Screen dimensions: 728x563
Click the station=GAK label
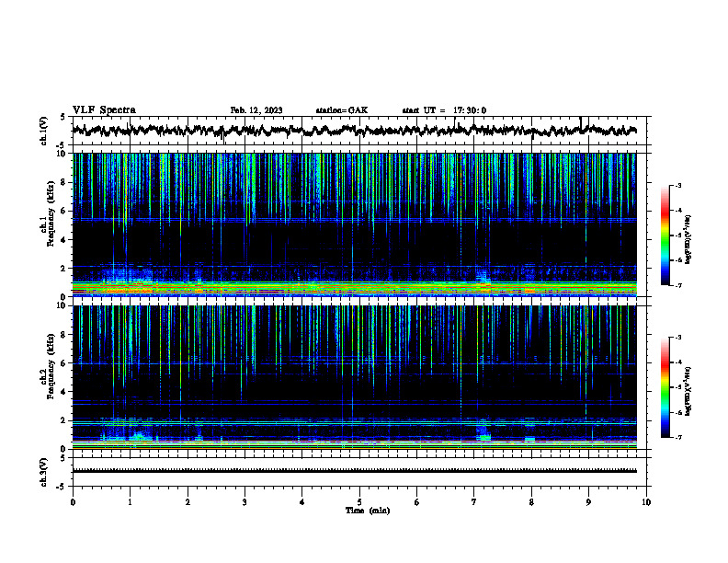click(x=342, y=110)
